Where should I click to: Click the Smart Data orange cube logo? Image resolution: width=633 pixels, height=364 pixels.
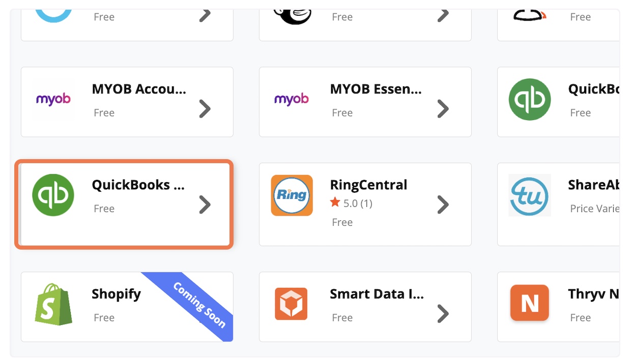[x=291, y=304]
